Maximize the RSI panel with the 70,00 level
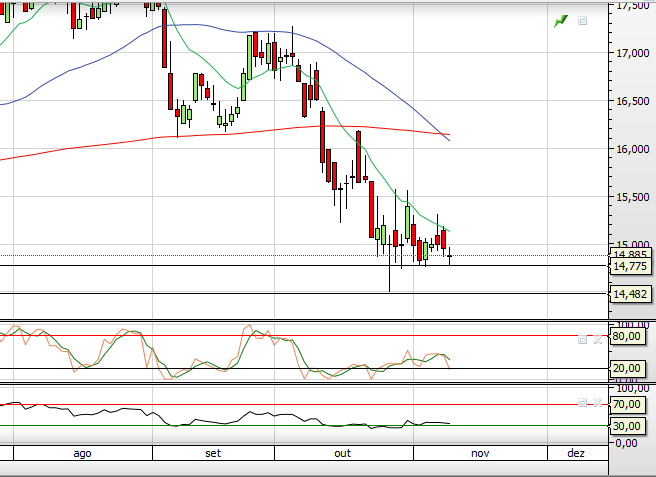The width and height of the screenshot is (656, 477). pos(582,403)
